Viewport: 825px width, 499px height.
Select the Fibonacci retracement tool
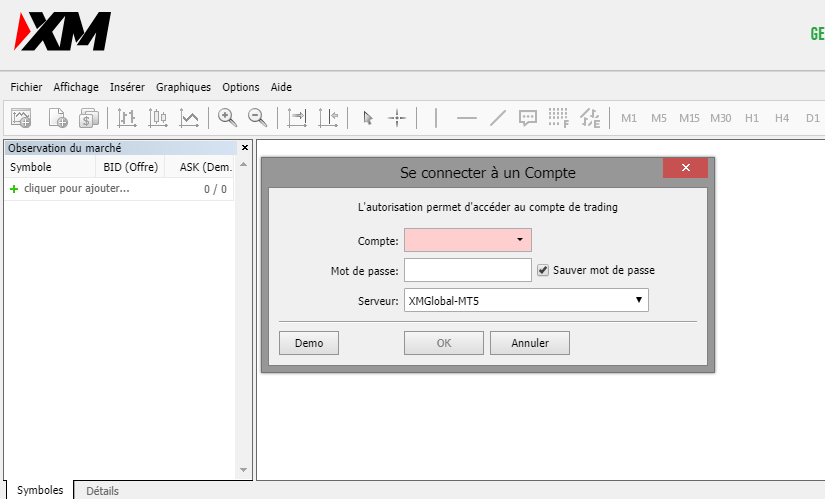(559, 118)
